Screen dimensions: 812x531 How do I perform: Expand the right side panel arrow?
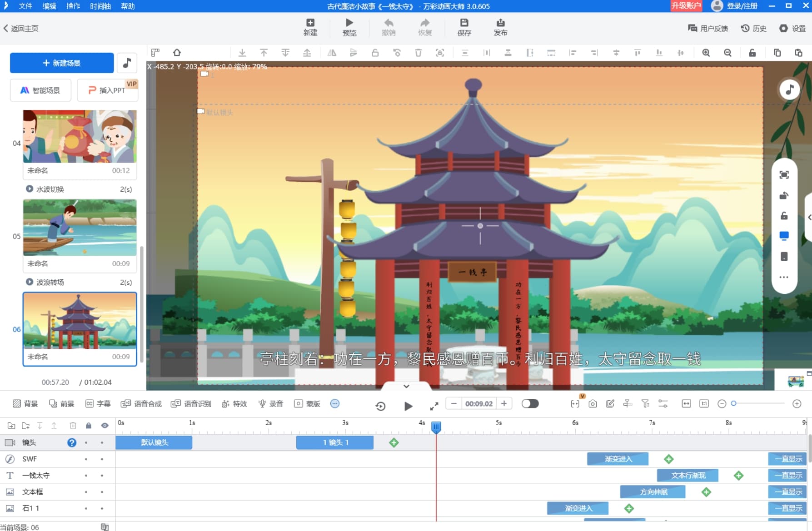(809, 217)
